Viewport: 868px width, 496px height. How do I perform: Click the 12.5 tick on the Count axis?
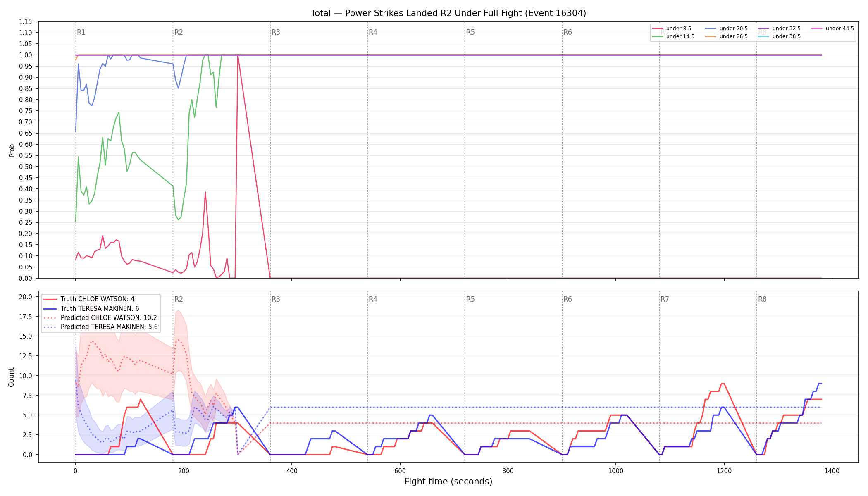[x=26, y=356]
